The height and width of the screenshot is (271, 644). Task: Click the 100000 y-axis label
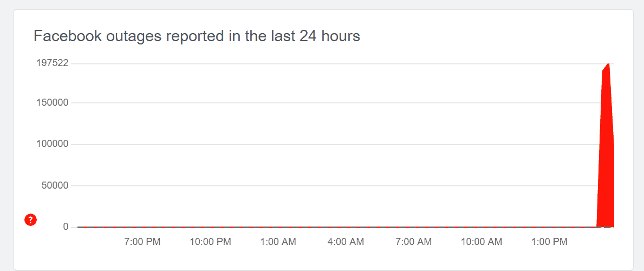tap(52, 144)
